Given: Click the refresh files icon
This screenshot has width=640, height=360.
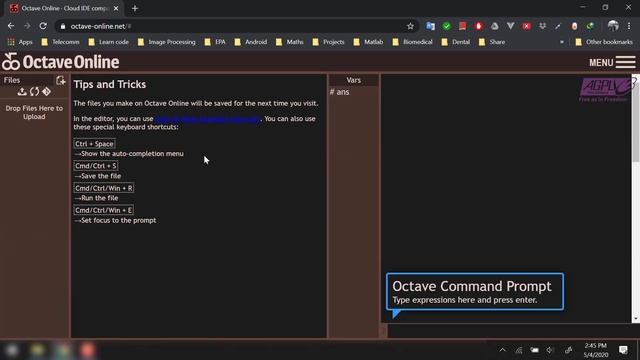Looking at the screenshot, I should coord(34,92).
